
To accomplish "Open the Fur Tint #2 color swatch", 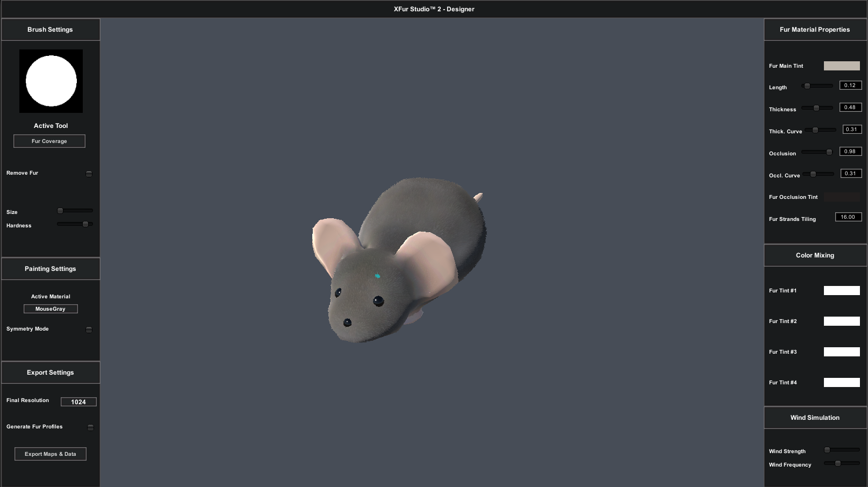I will coord(842,321).
